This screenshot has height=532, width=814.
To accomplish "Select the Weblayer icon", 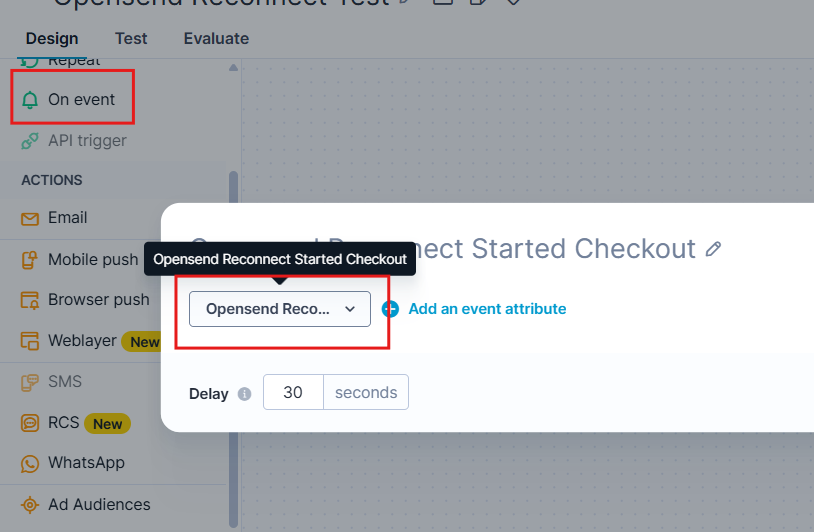I will pos(30,341).
